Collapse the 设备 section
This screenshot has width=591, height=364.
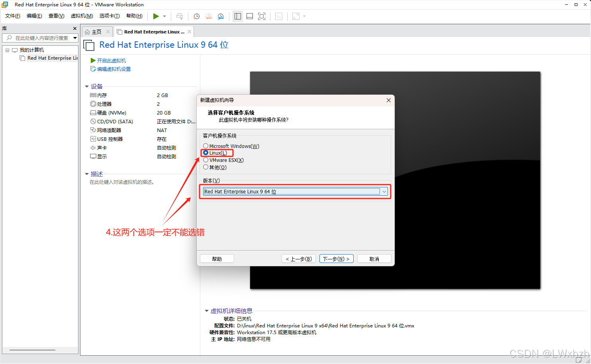pos(87,86)
